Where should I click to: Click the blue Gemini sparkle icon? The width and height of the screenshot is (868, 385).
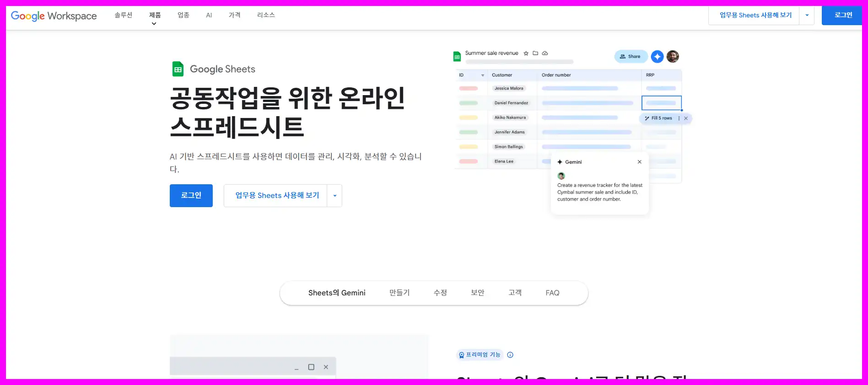click(x=658, y=57)
